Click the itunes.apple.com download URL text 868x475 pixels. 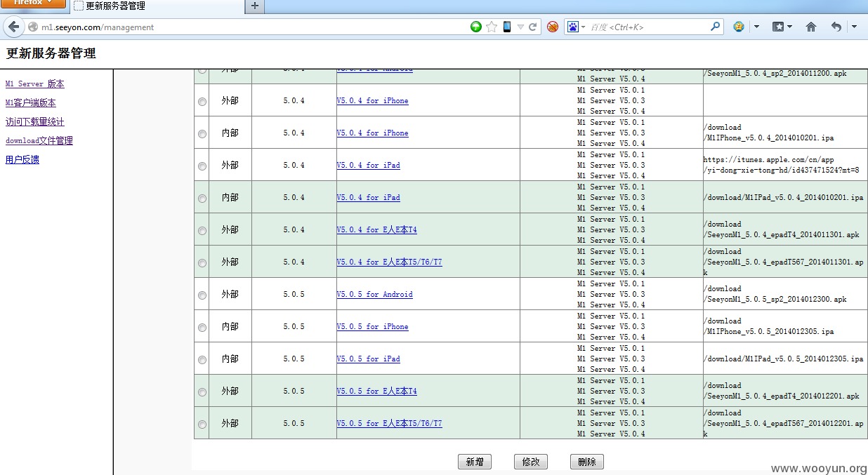[x=782, y=165]
